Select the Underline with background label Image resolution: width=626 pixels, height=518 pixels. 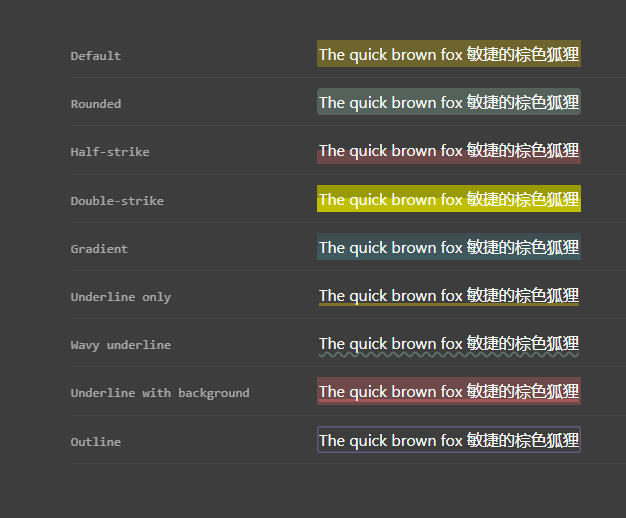(160, 393)
